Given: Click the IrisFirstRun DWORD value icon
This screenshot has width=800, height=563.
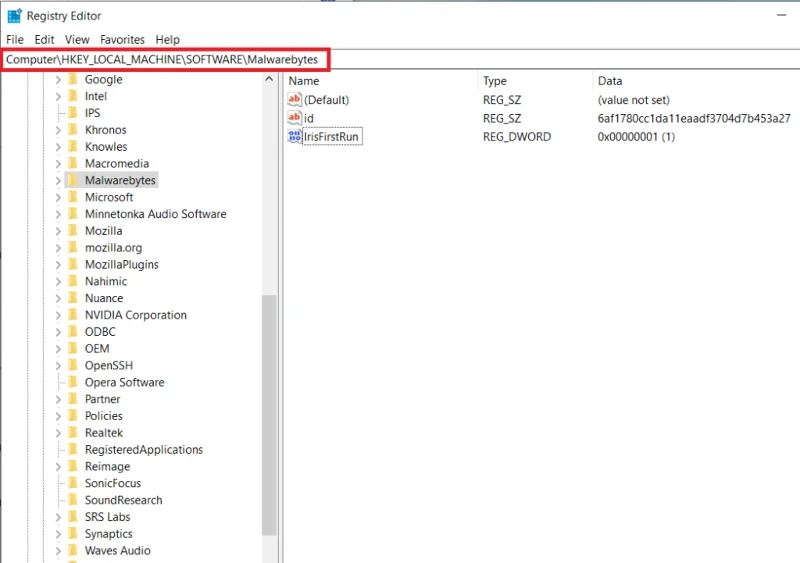Looking at the screenshot, I should pos(294,136).
